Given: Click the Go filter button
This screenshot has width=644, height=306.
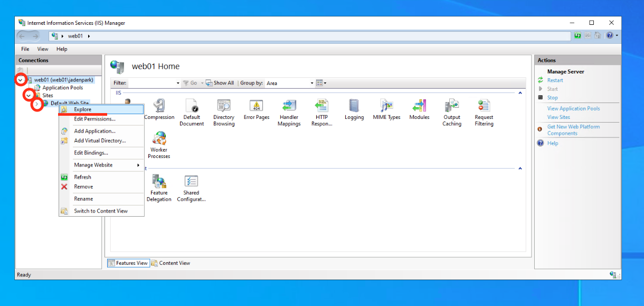Looking at the screenshot, I should coord(190,83).
